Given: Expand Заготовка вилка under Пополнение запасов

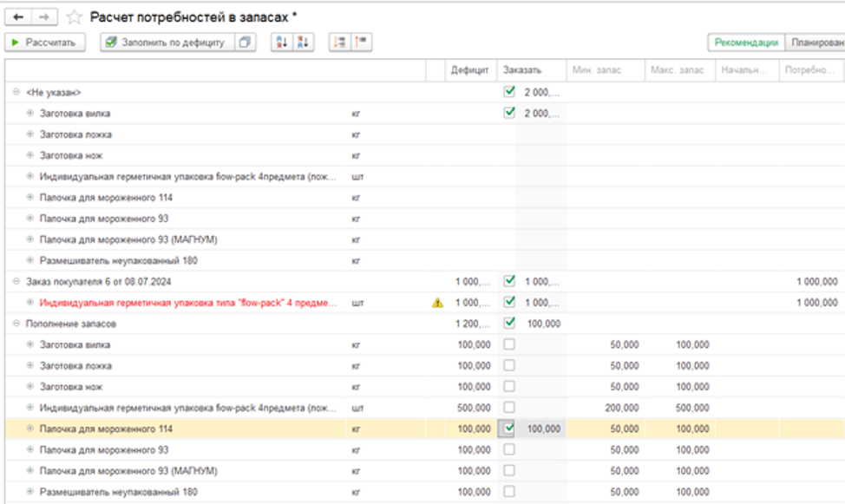Looking at the screenshot, I should 30,344.
